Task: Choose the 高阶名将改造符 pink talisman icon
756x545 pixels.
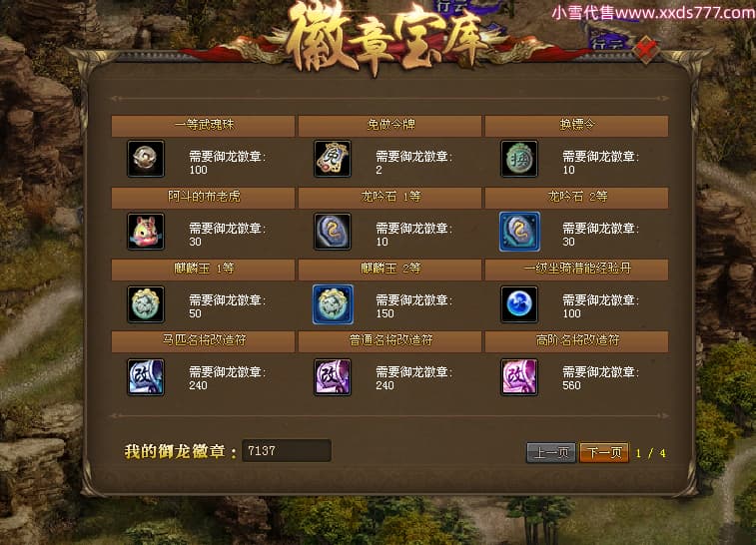Action: tap(519, 377)
